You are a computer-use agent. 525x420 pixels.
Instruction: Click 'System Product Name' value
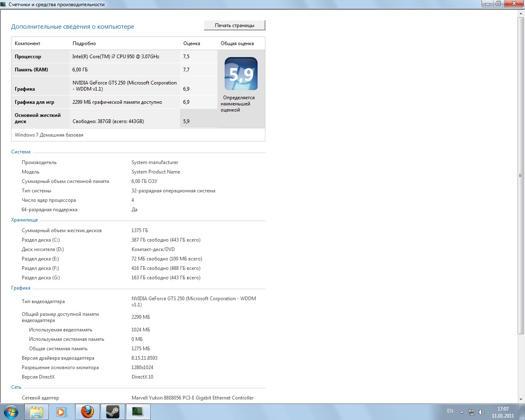coord(156,172)
